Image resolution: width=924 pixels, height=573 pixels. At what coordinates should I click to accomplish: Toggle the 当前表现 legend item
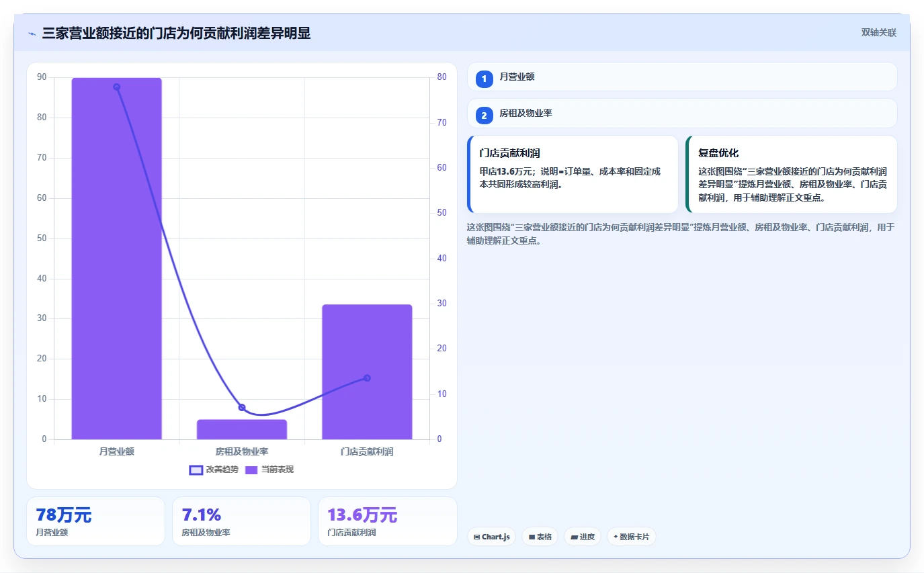[x=269, y=470]
